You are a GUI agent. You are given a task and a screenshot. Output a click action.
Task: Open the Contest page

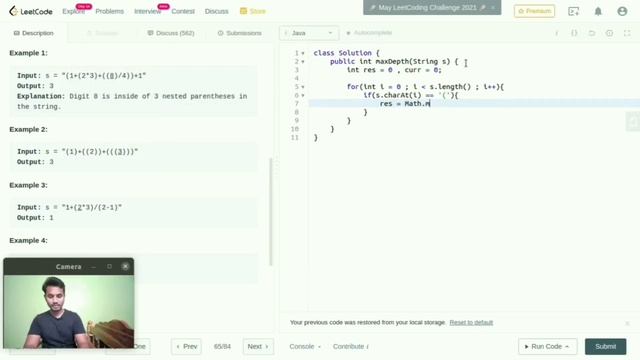click(183, 11)
